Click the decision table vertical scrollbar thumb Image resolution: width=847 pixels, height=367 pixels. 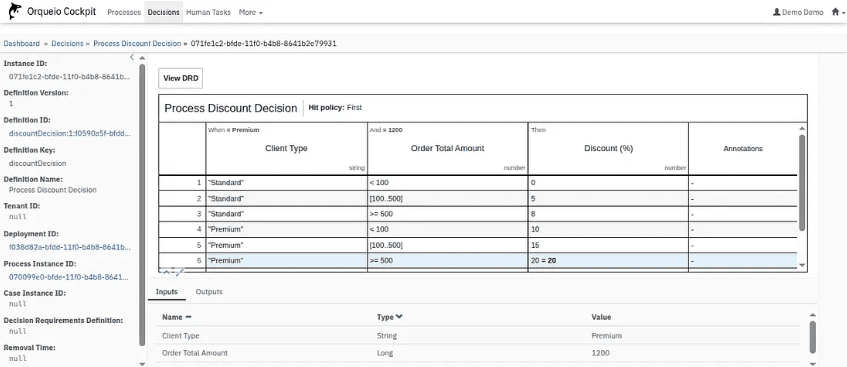pyautogui.click(x=802, y=182)
